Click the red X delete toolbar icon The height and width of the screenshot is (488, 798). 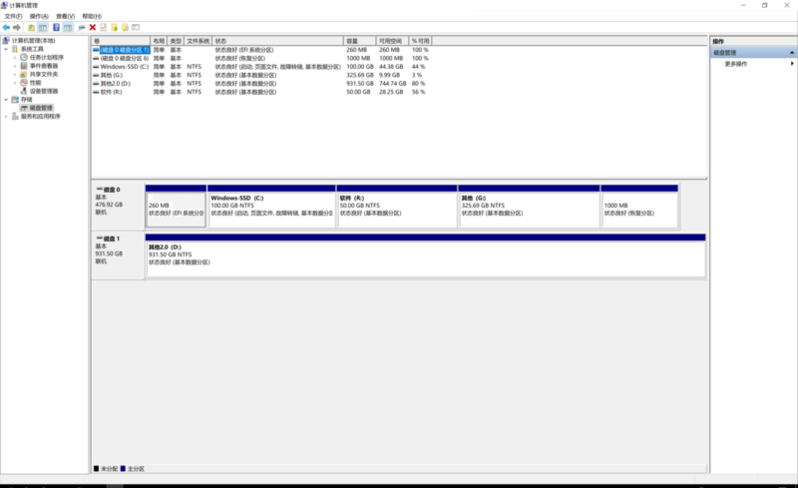(x=92, y=27)
